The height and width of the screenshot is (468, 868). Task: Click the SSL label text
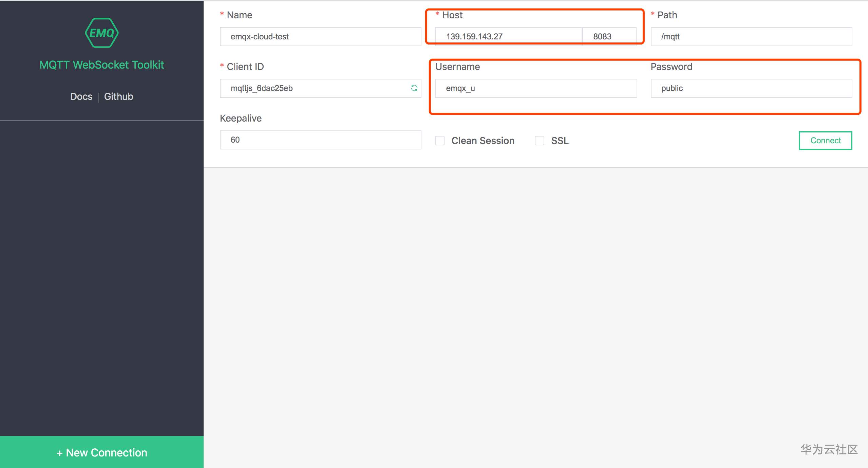[560, 141]
